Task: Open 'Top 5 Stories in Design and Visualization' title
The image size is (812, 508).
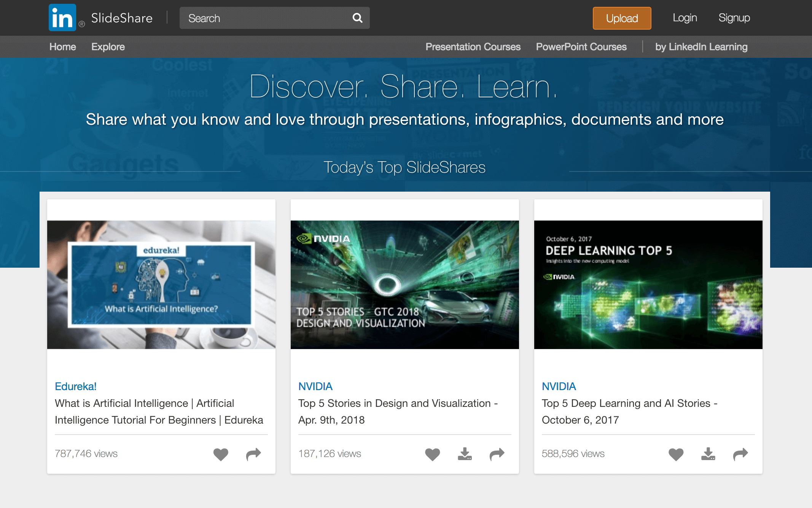Action: coord(398,411)
